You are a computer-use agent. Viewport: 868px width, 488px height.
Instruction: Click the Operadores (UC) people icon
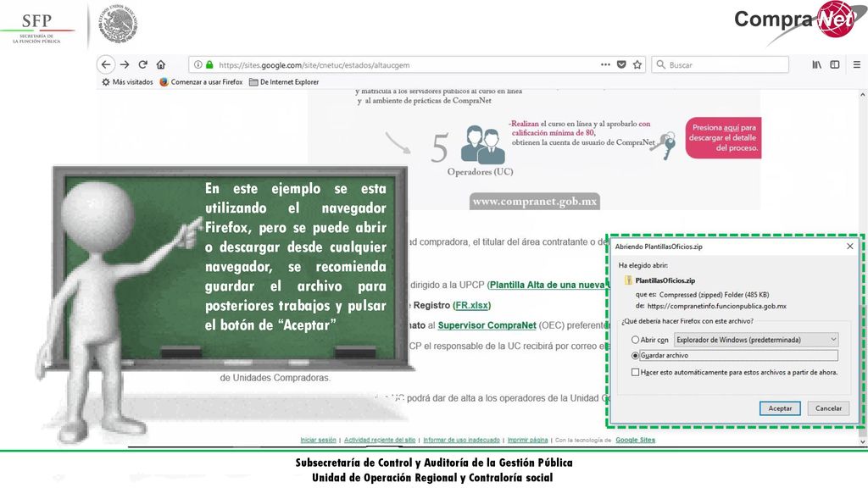[x=482, y=144]
